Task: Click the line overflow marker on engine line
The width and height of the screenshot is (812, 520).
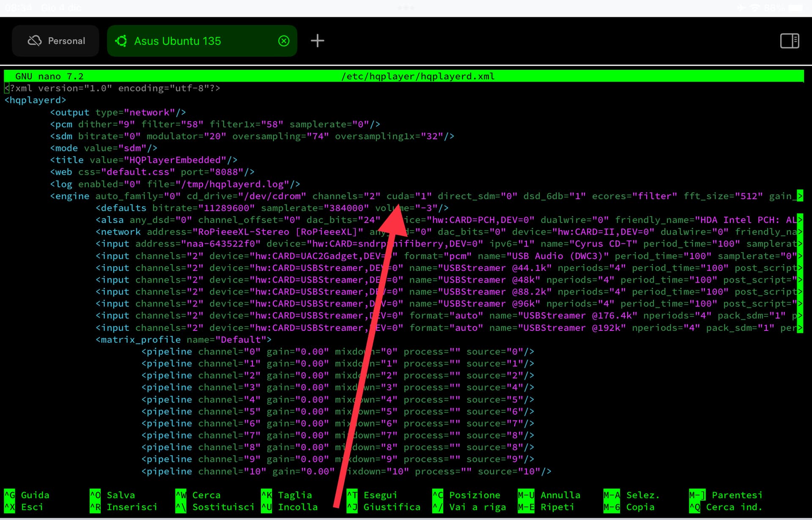Action: [x=799, y=196]
